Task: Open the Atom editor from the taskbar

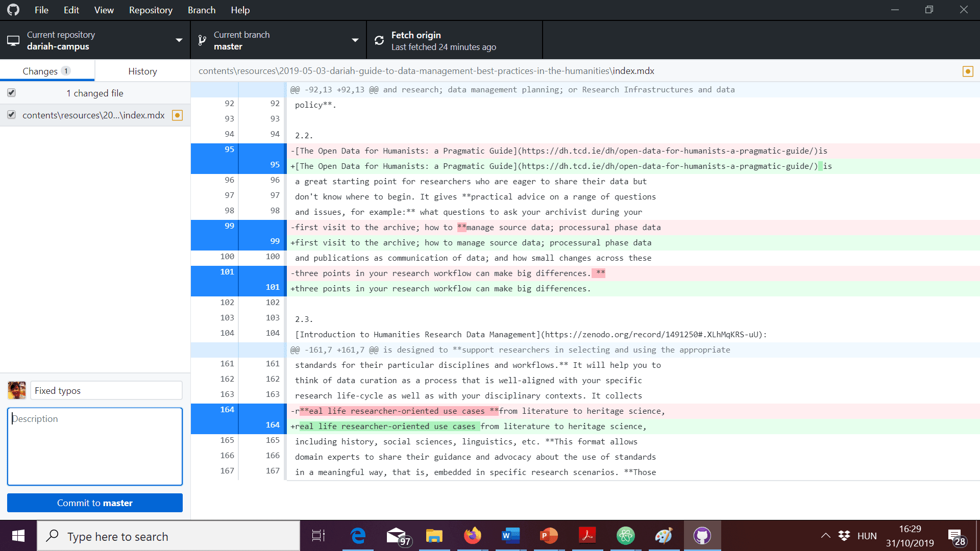Action: (625, 536)
